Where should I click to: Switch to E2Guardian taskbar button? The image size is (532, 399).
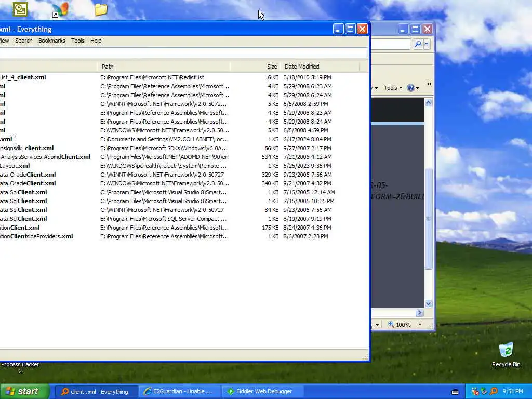pos(179,392)
